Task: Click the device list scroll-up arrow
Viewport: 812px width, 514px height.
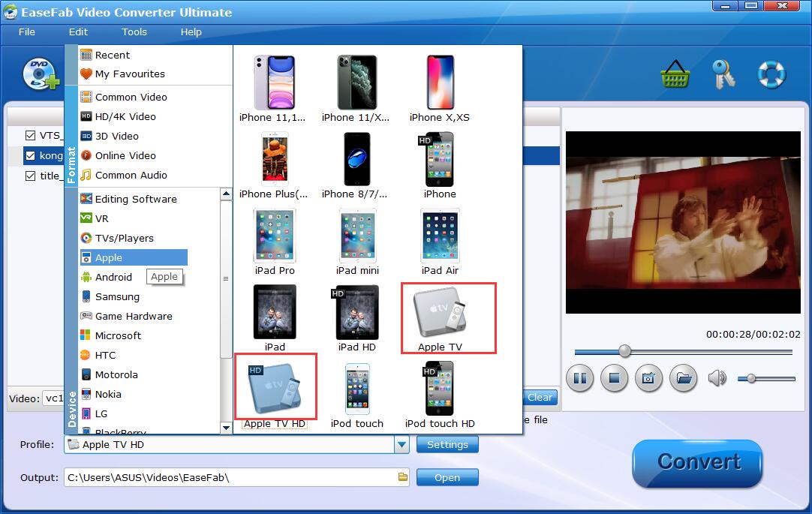Action: tap(226, 194)
